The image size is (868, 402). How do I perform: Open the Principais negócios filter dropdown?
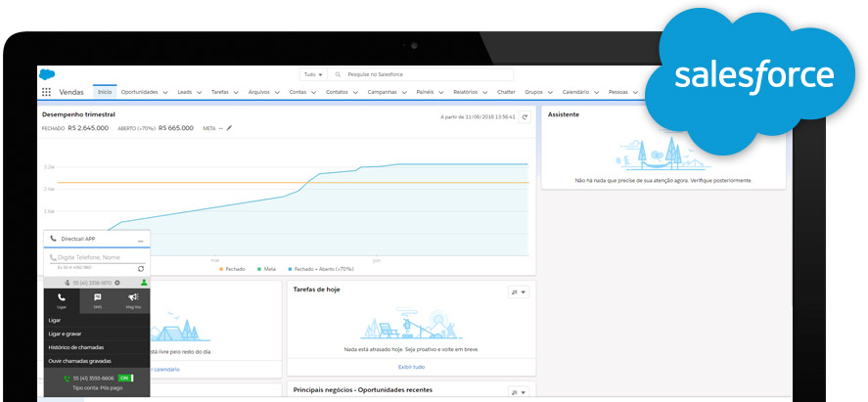coord(519,392)
